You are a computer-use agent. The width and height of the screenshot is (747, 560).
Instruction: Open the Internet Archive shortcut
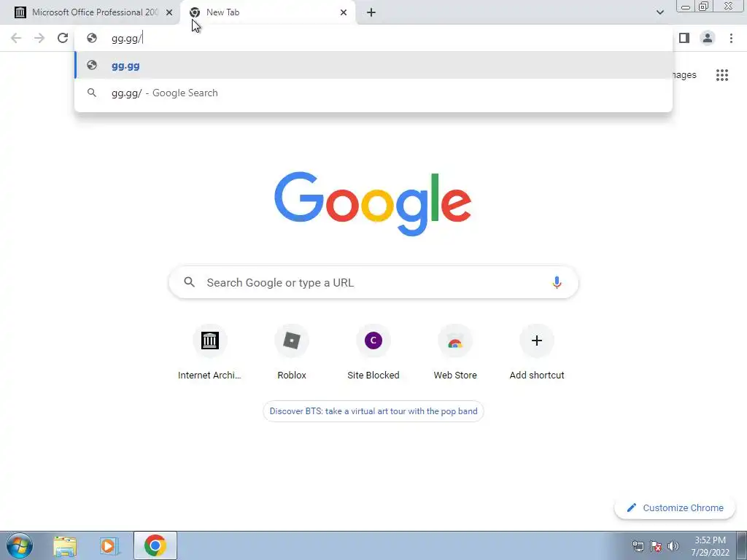click(x=209, y=352)
